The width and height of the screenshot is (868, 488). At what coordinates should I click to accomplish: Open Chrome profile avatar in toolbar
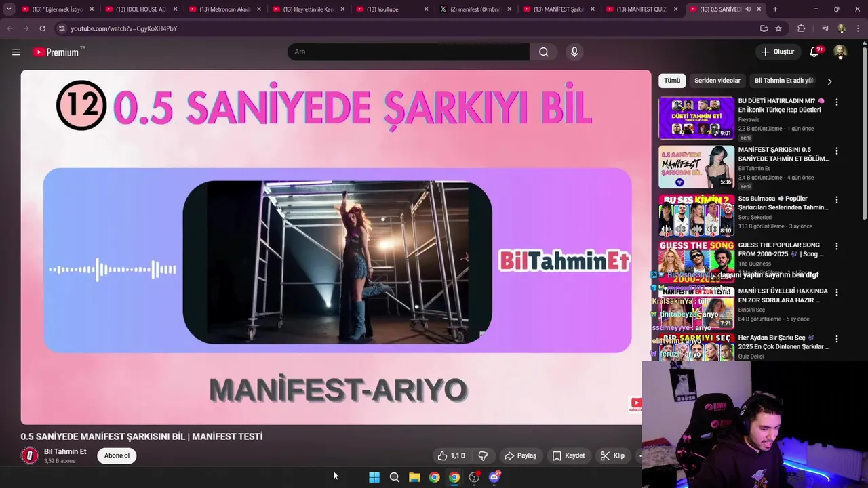point(842,28)
